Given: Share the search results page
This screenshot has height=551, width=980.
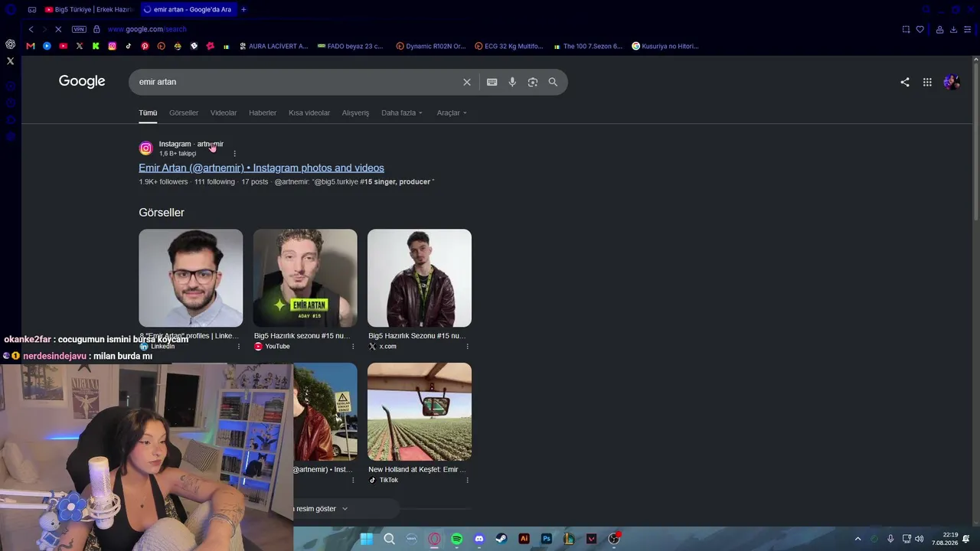Looking at the screenshot, I should tap(905, 82).
